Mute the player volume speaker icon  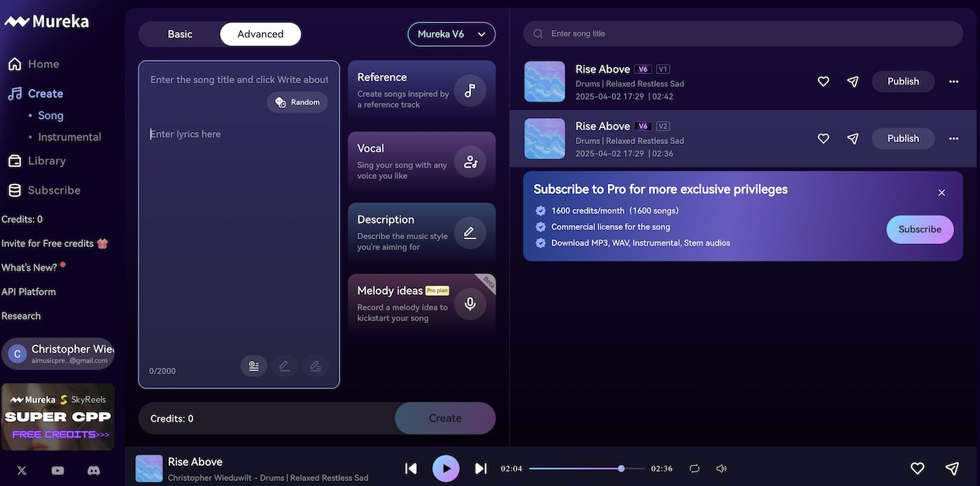[x=721, y=469]
